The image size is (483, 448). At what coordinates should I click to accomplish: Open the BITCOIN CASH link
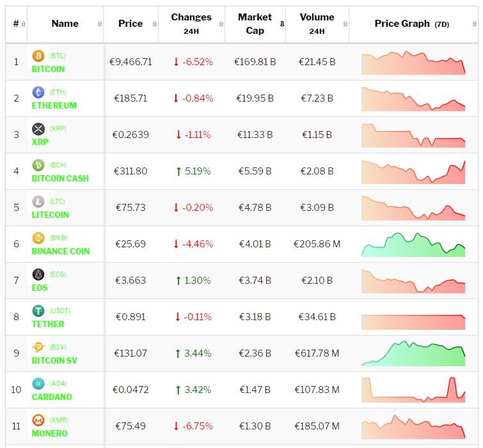[60, 178]
